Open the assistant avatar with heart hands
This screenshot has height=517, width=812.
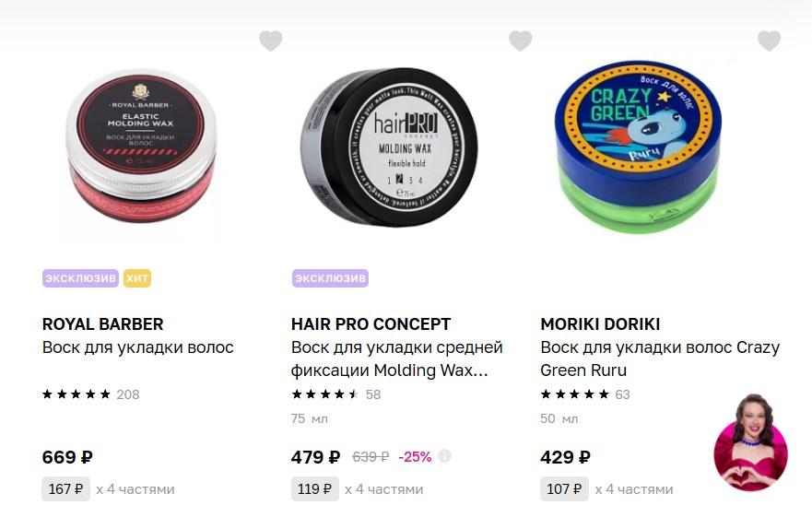coord(751,441)
